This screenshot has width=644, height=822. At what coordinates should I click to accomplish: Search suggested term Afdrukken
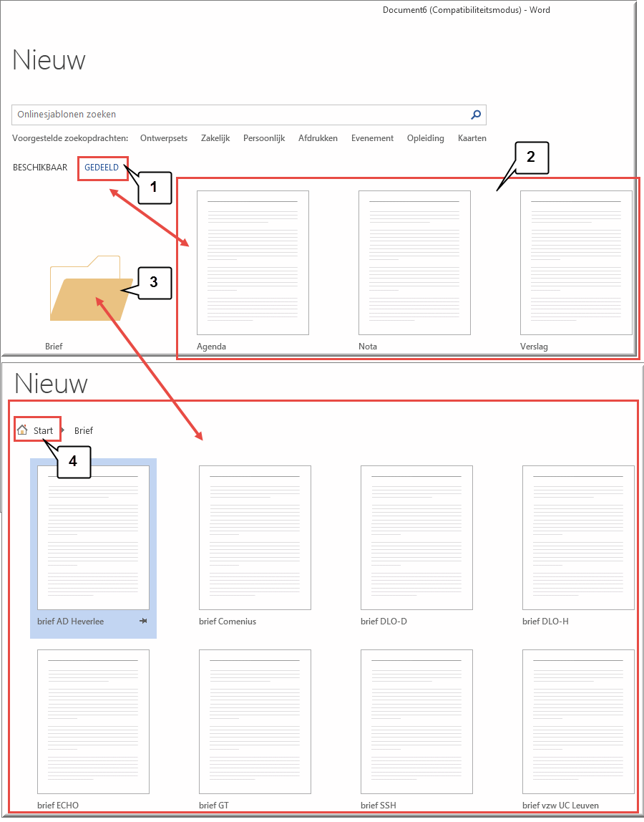pyautogui.click(x=318, y=138)
